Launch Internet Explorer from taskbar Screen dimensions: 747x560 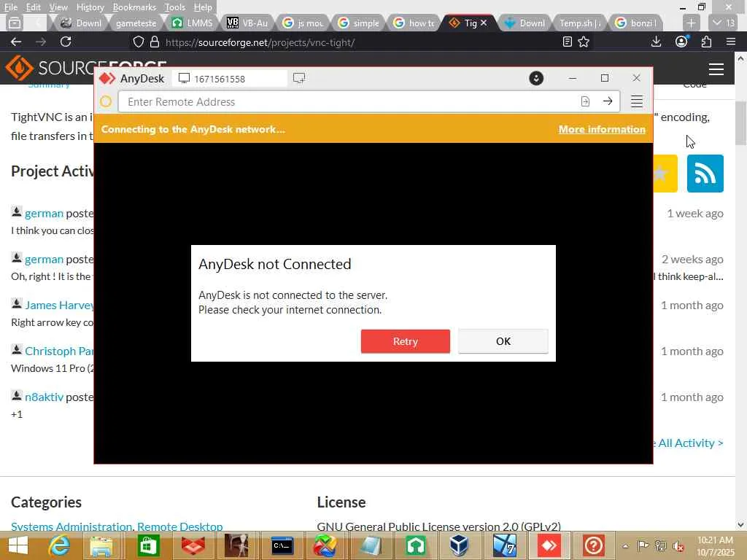tap(59, 545)
